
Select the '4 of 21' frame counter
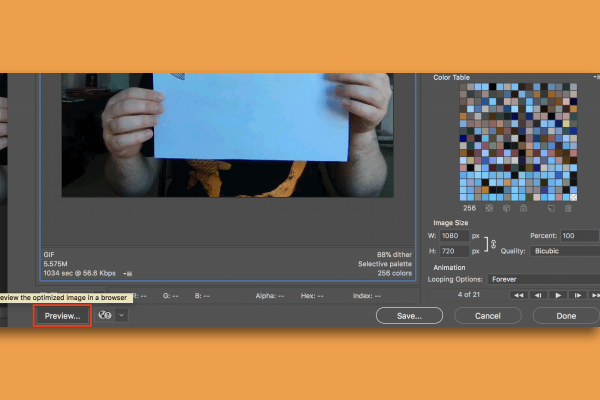tap(469, 295)
